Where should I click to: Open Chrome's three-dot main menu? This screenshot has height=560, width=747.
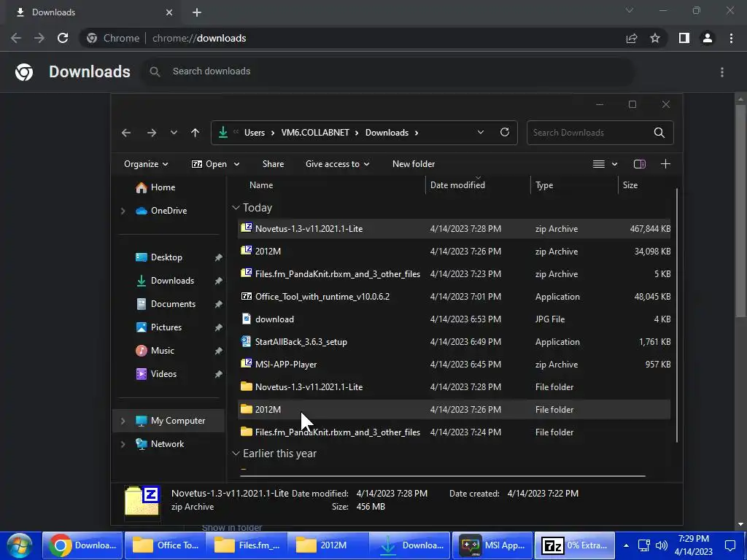click(x=731, y=38)
